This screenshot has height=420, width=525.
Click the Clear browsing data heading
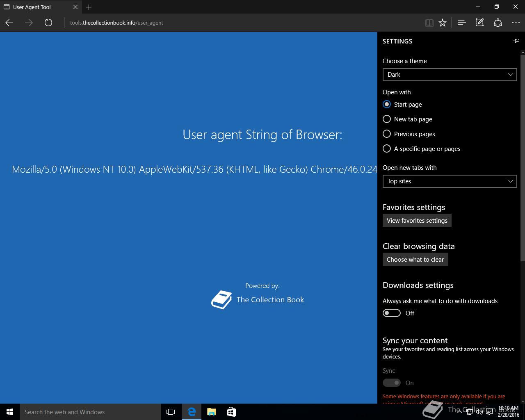pos(418,246)
